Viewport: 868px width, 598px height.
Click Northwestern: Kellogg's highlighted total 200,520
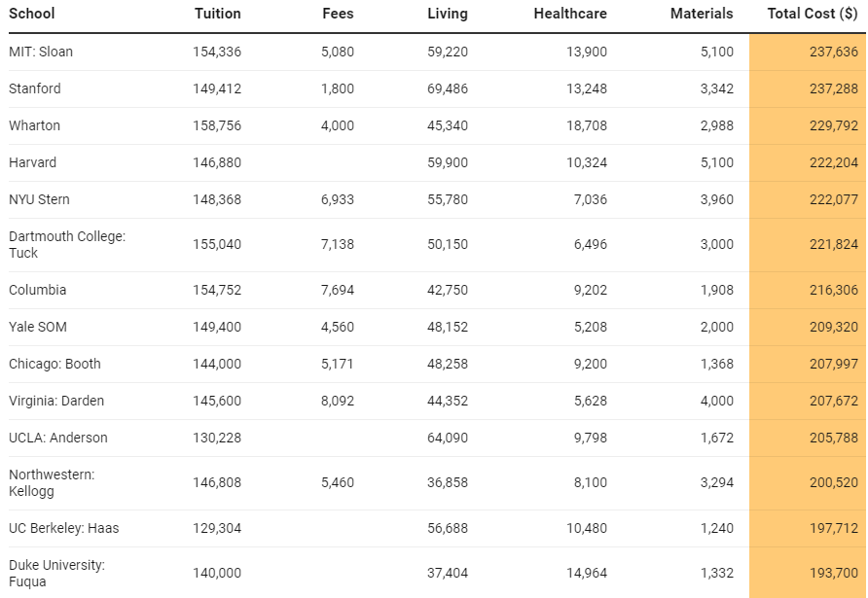[833, 483]
